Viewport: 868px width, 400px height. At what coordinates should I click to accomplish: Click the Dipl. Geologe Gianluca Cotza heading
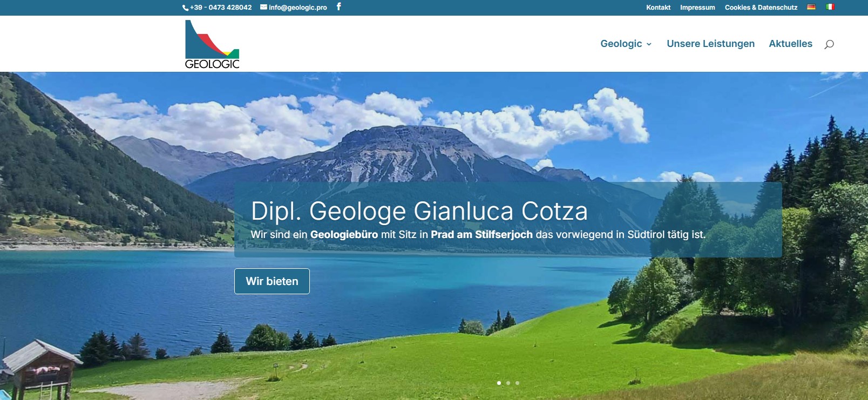[x=419, y=211]
